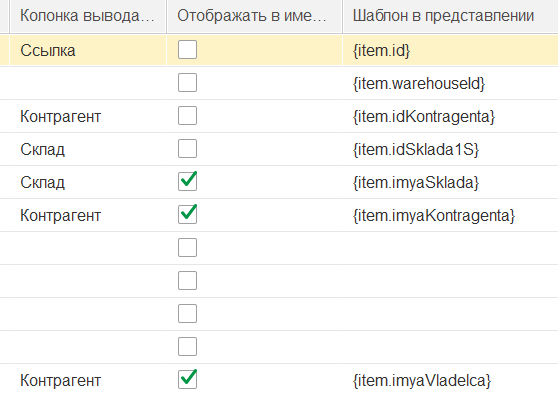Select the 'Ссылка' cell in the highlighted row

[x=88, y=50]
